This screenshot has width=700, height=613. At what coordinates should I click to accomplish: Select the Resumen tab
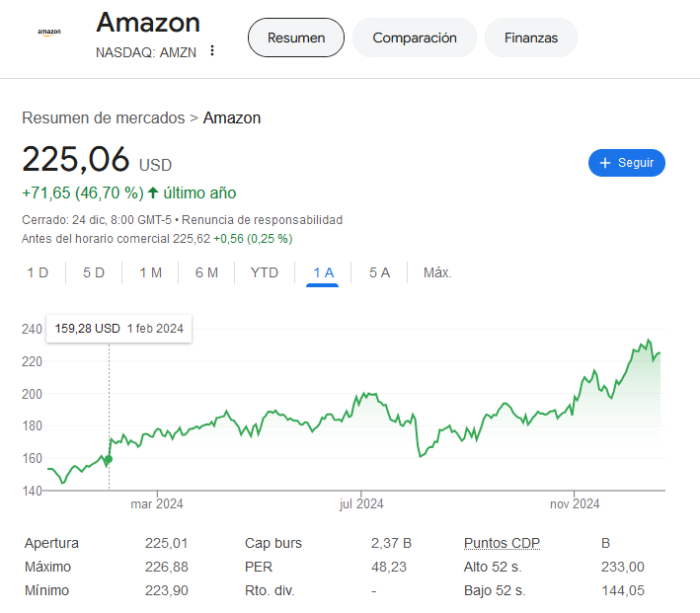[x=296, y=38]
